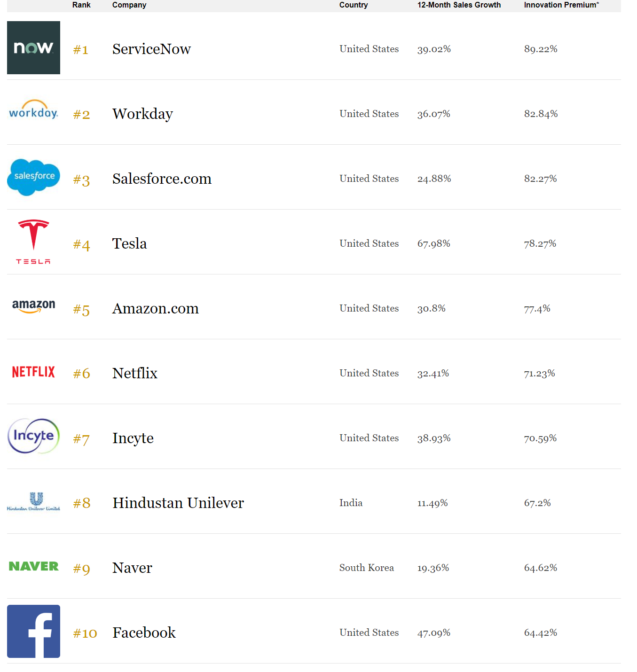Click the Naver logo
Screen dimensions: 637x672
click(33, 566)
